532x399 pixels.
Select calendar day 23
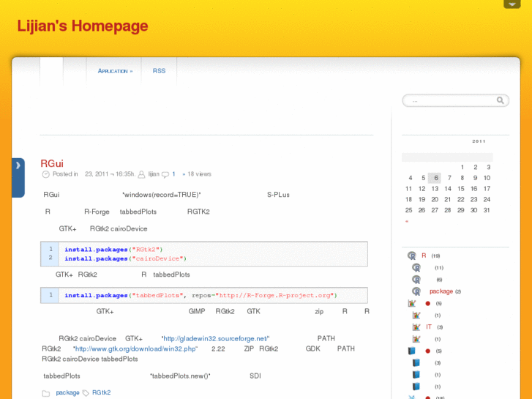(473, 199)
